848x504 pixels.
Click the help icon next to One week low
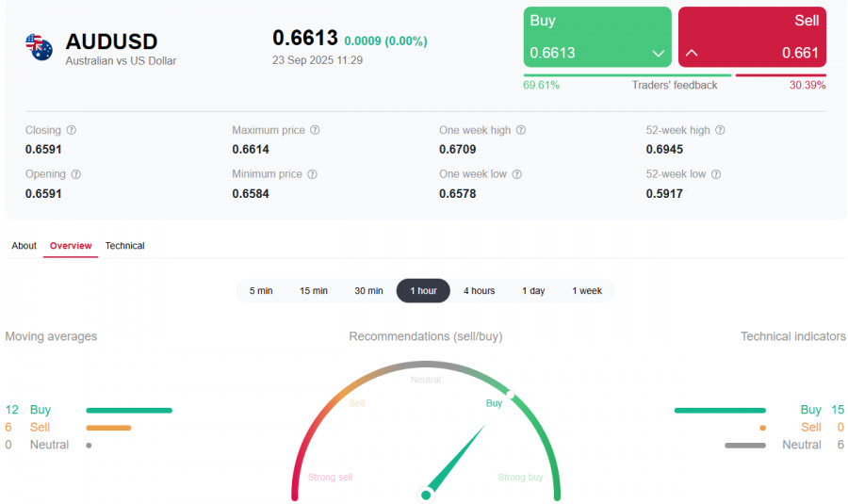point(516,174)
